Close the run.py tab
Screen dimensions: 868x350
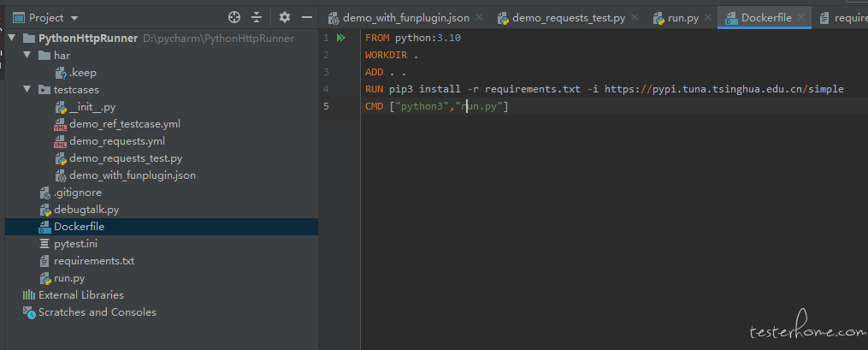pyautogui.click(x=708, y=18)
